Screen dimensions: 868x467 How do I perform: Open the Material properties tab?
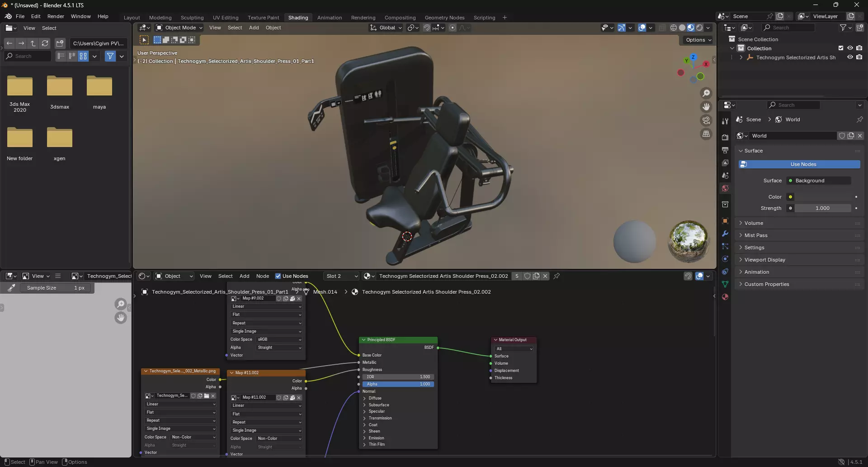point(725,297)
